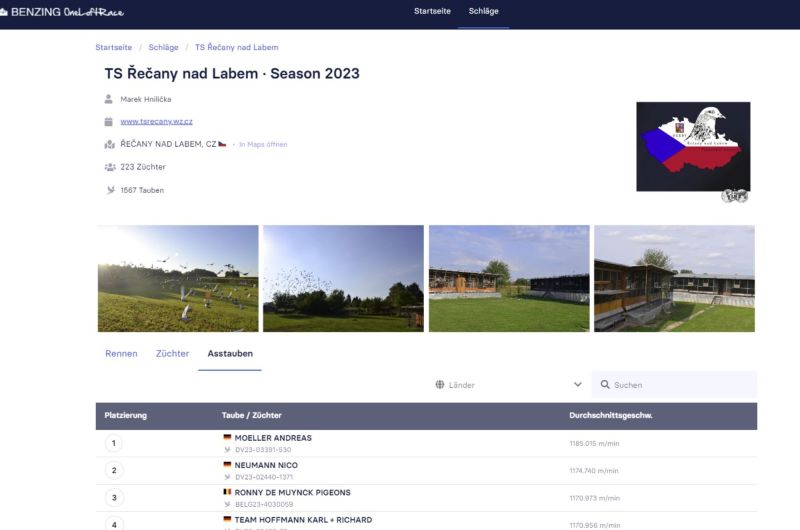Click the globe icon in Länder filter
This screenshot has height=530, width=800.
[x=440, y=385]
